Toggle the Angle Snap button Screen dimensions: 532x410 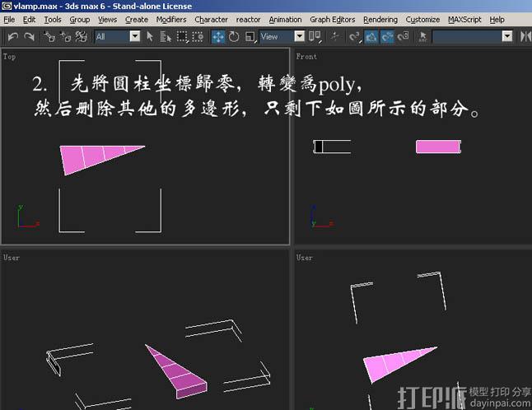click(x=371, y=36)
